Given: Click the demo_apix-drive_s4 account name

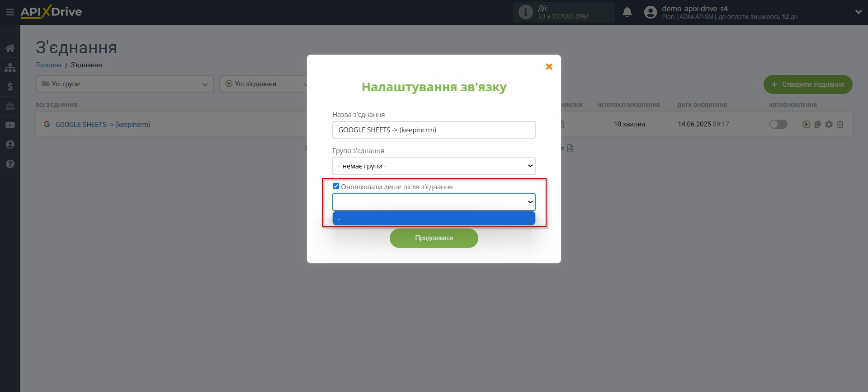Looking at the screenshot, I should tap(695, 9).
